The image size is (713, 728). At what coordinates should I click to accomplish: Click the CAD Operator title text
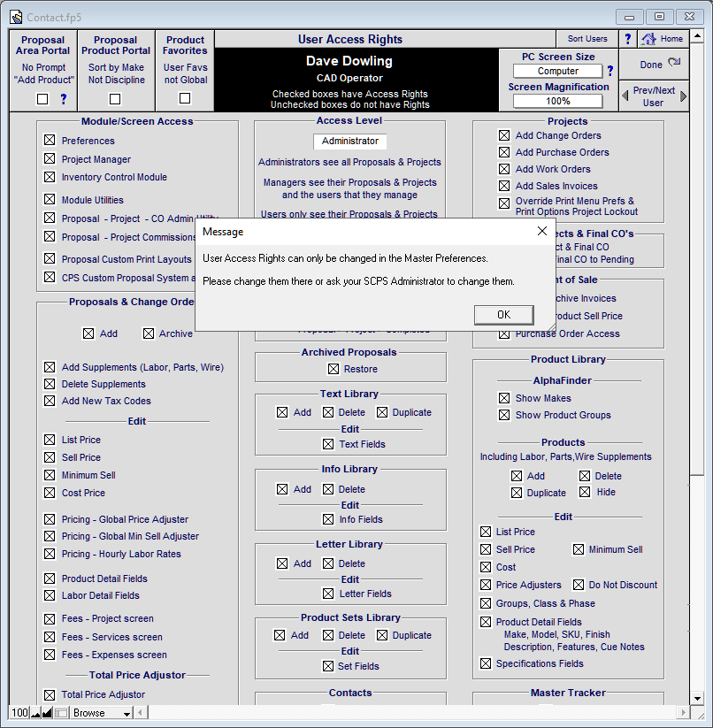pos(349,78)
